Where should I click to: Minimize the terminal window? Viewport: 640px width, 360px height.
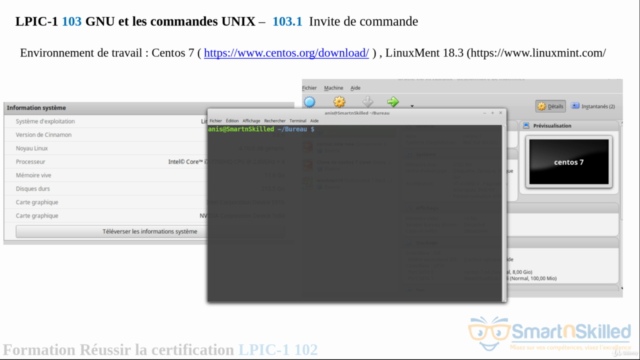click(484, 113)
